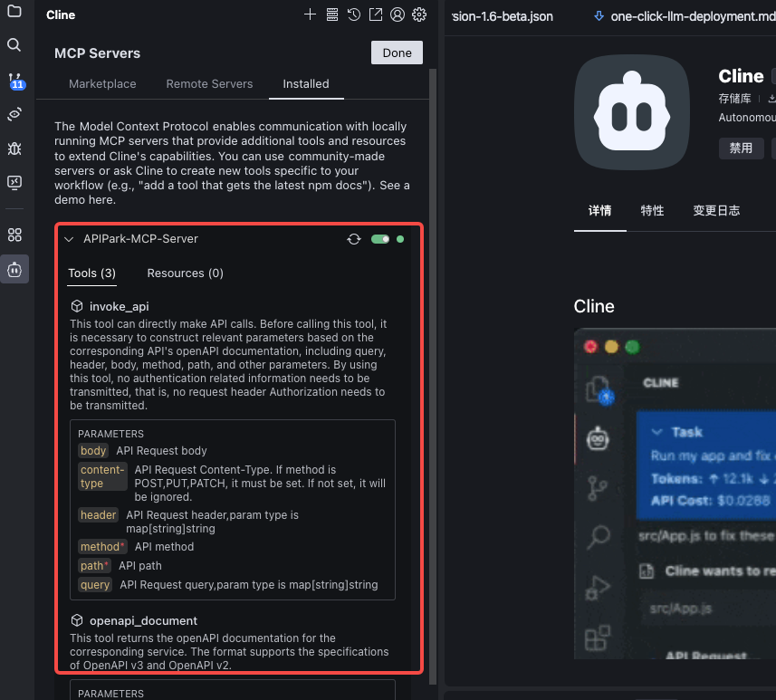Switch to the 特性 tab

pyautogui.click(x=652, y=211)
